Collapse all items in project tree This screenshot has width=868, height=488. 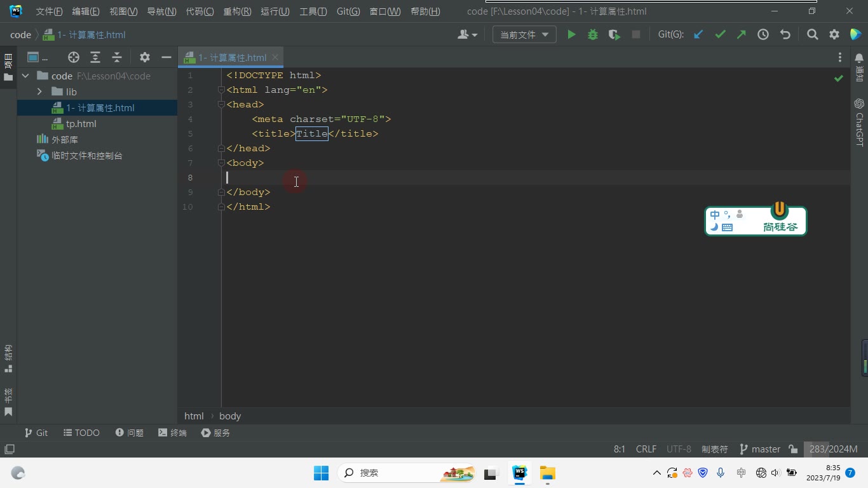117,57
